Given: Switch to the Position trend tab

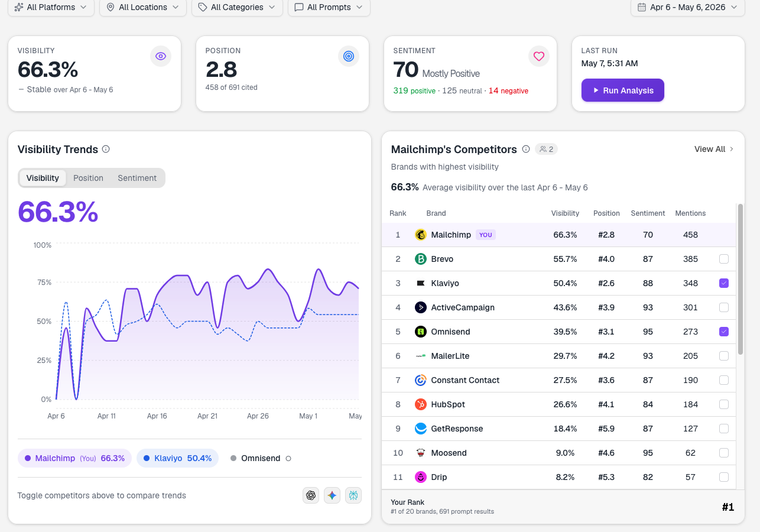Looking at the screenshot, I should (88, 178).
